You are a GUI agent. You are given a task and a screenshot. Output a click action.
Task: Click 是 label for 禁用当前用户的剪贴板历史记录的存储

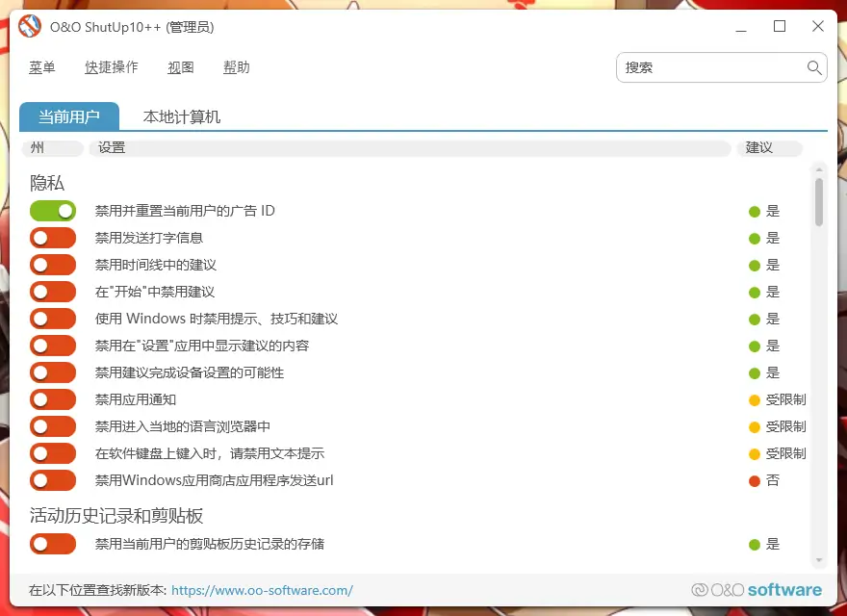[773, 544]
